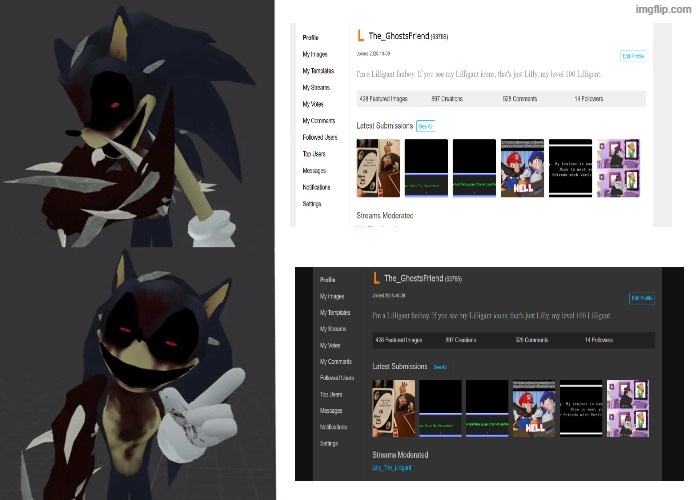Open the purple cartoon thumbnail in dark-mode submissions

(x=628, y=409)
